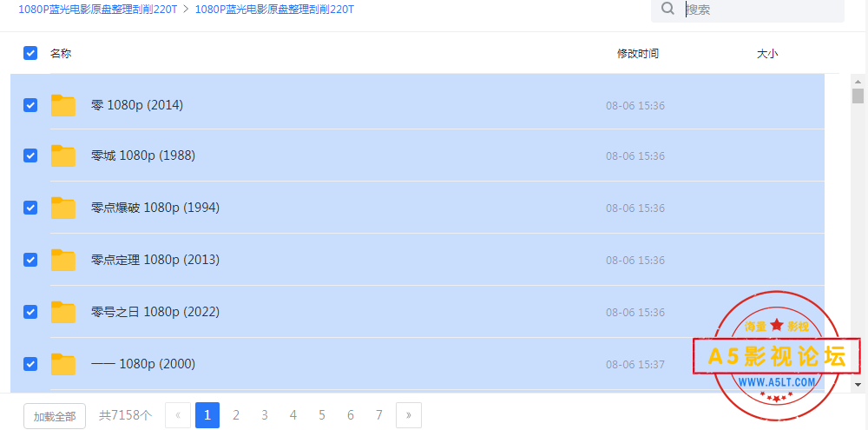Click the 加载全部 button
Screen dimensions: 868x430
[55, 416]
